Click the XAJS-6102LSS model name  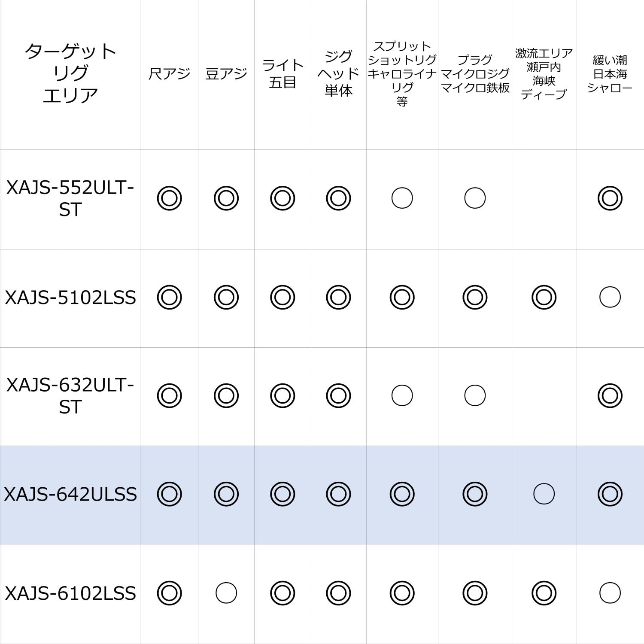click(70, 593)
